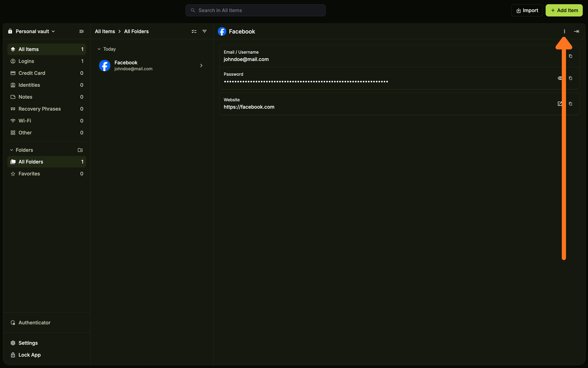The width and height of the screenshot is (588, 368).
Task: Reveal the hidden password with eye icon
Action: [560, 78]
